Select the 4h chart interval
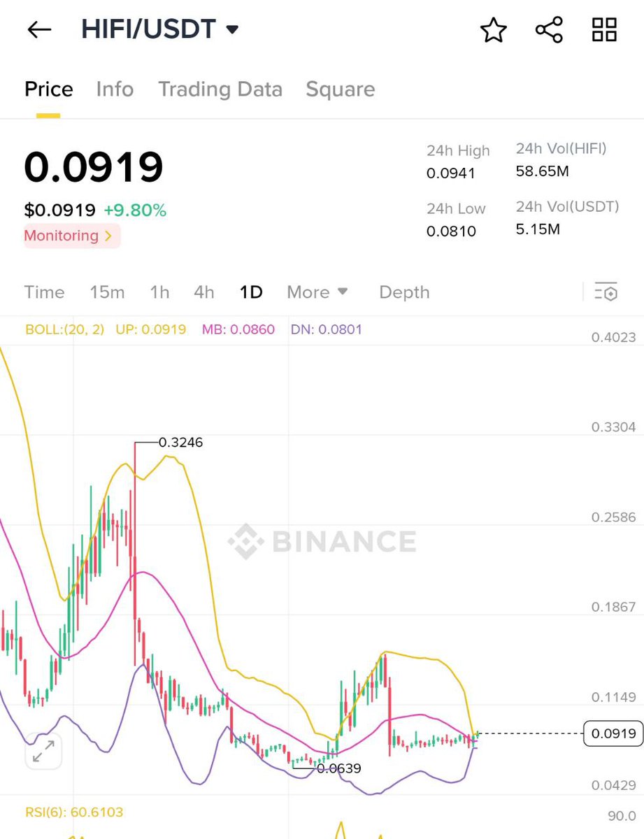 (204, 292)
